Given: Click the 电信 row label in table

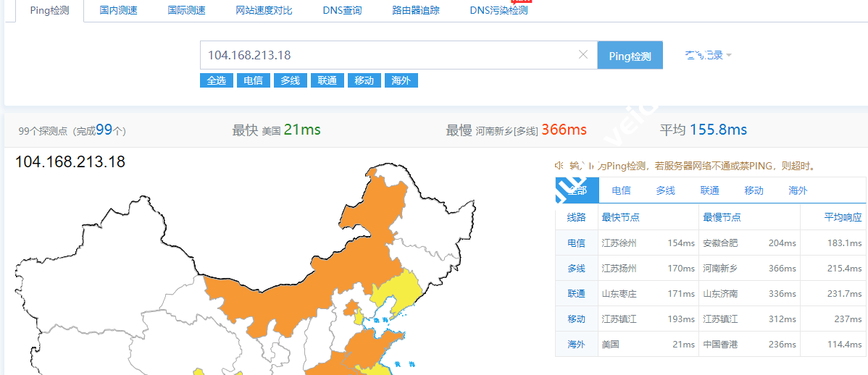Looking at the screenshot, I should coord(576,243).
